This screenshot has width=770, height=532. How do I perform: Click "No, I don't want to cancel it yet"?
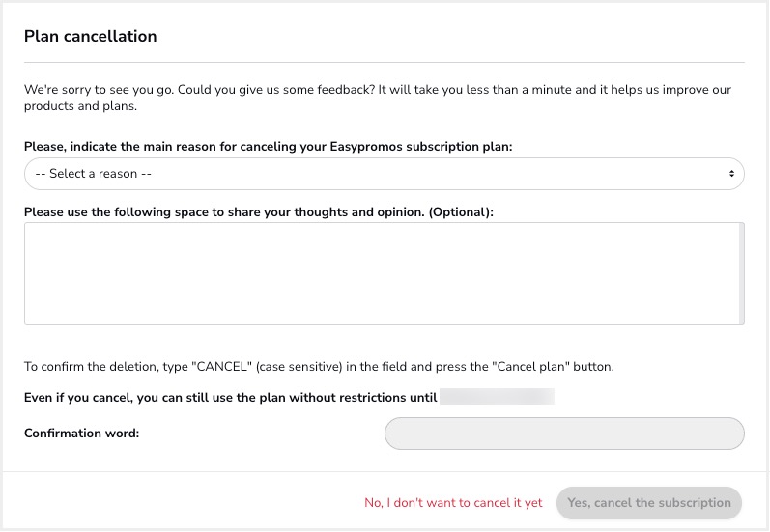coord(453,503)
